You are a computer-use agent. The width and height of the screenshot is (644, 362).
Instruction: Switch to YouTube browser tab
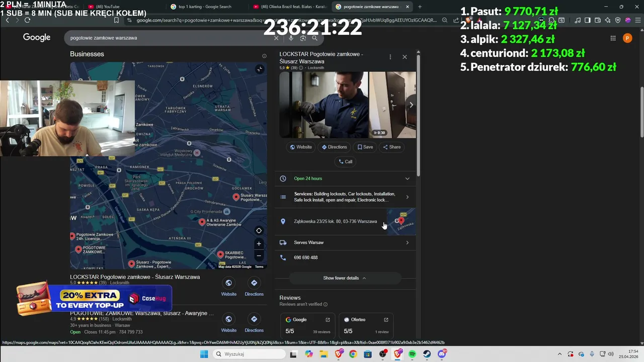(111, 7)
